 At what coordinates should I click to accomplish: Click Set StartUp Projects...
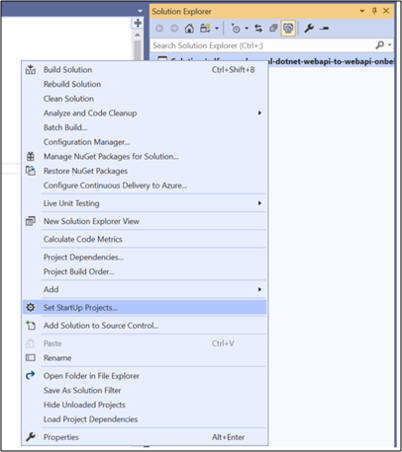point(145,307)
